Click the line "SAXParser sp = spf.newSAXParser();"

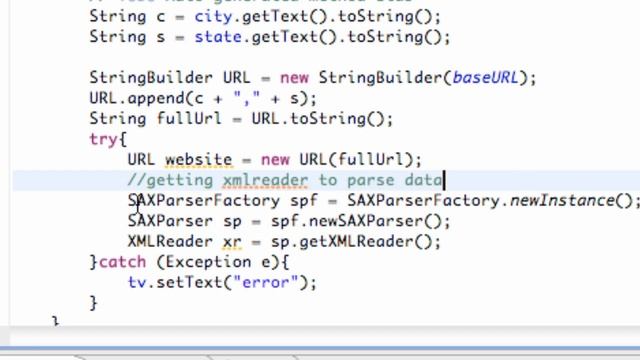(x=289, y=221)
